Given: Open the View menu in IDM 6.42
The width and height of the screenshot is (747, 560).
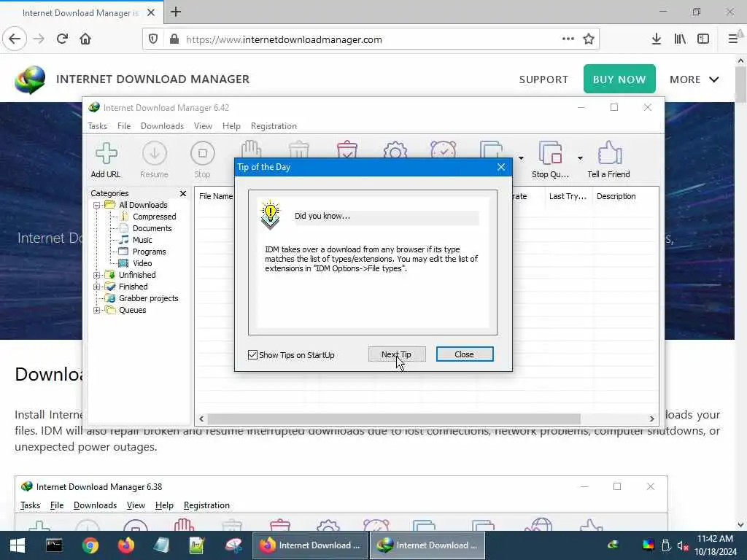Looking at the screenshot, I should 203,126.
